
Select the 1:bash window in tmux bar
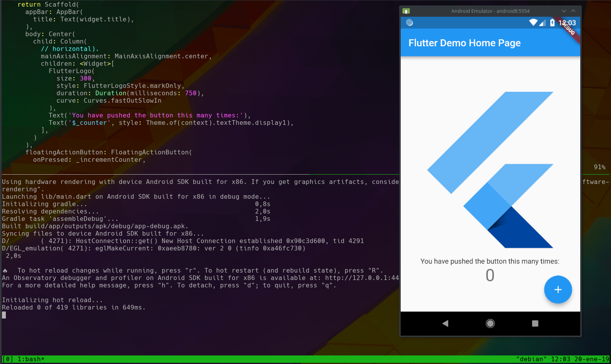(31, 359)
